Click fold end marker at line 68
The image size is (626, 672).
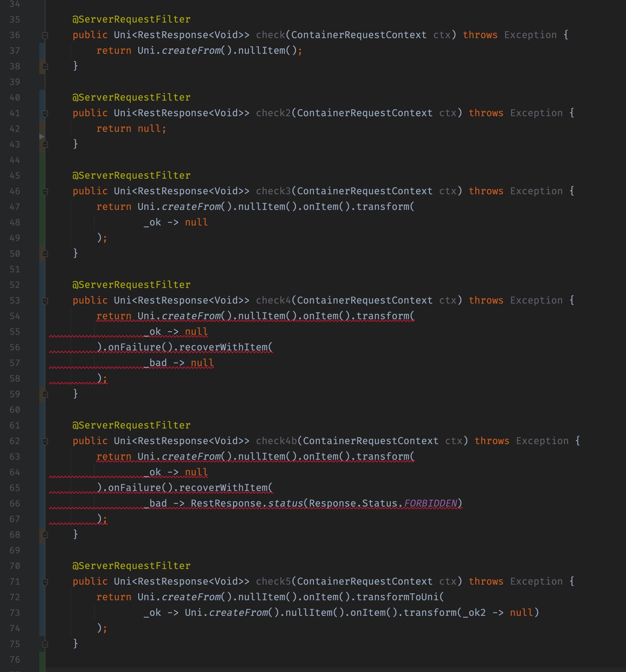[x=45, y=535]
